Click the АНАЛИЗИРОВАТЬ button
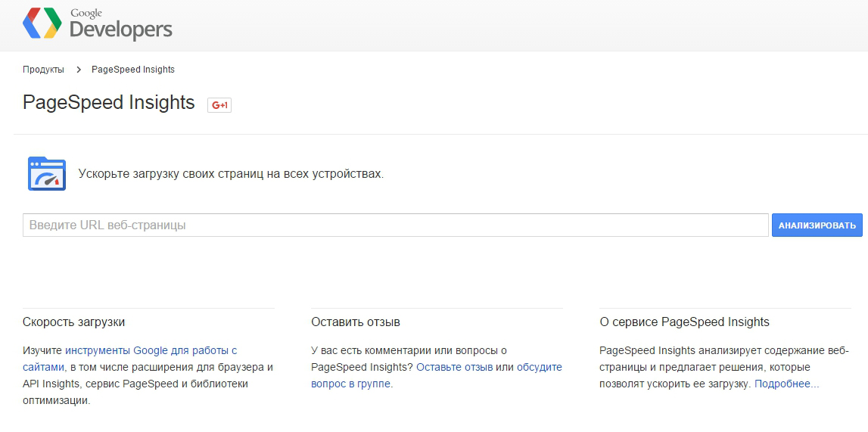 click(817, 225)
